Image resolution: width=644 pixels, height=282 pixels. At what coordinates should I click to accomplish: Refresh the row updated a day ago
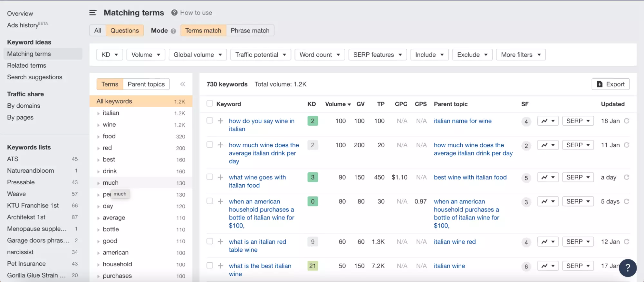[627, 177]
